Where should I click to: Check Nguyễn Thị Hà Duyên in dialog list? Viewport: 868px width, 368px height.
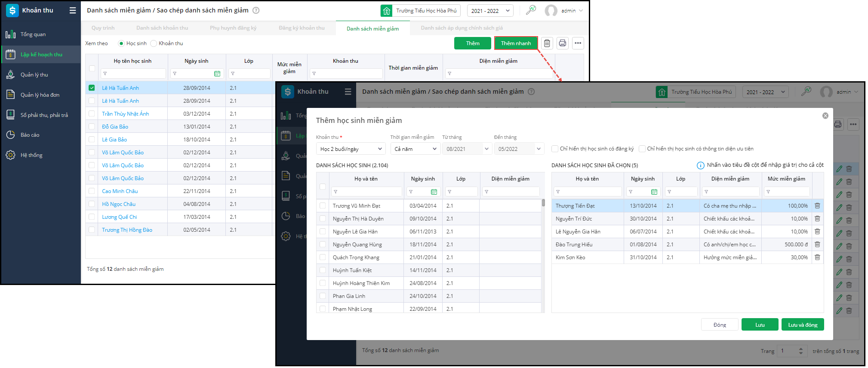tap(323, 219)
